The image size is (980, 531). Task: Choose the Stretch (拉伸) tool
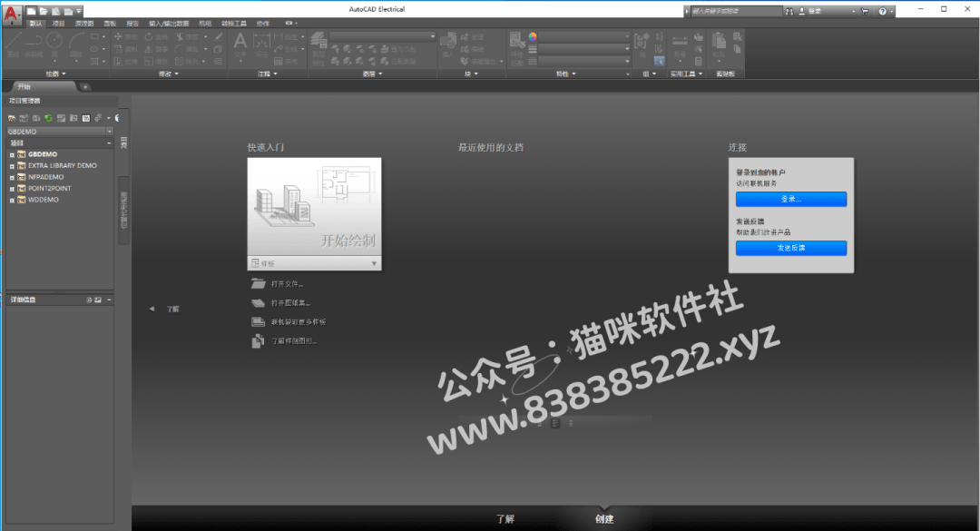click(125, 62)
